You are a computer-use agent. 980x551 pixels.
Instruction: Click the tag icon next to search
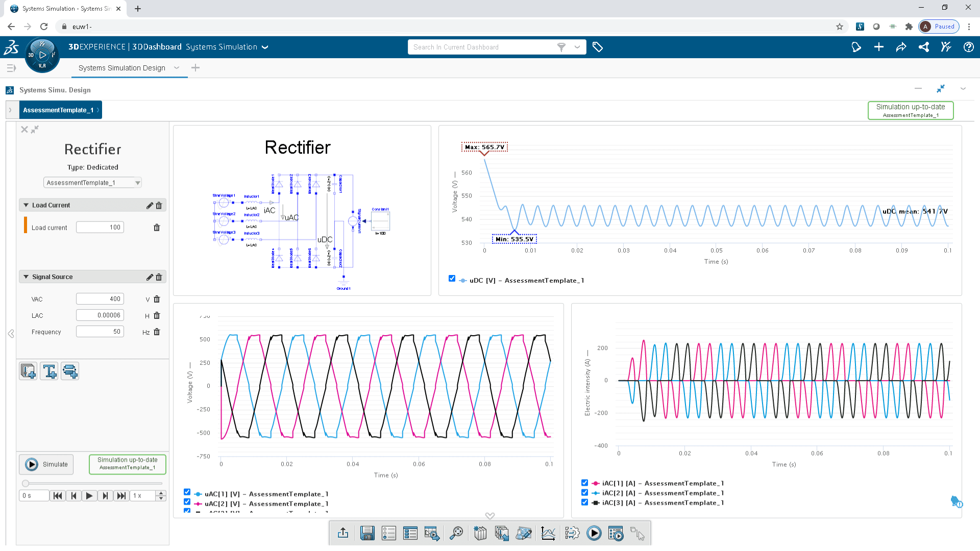[x=598, y=47]
